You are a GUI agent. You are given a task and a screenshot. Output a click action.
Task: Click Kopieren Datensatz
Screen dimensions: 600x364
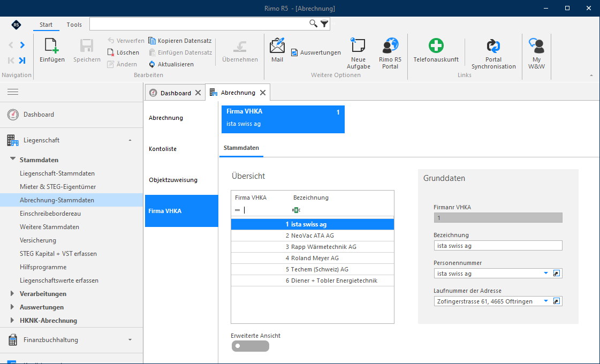[180, 41]
